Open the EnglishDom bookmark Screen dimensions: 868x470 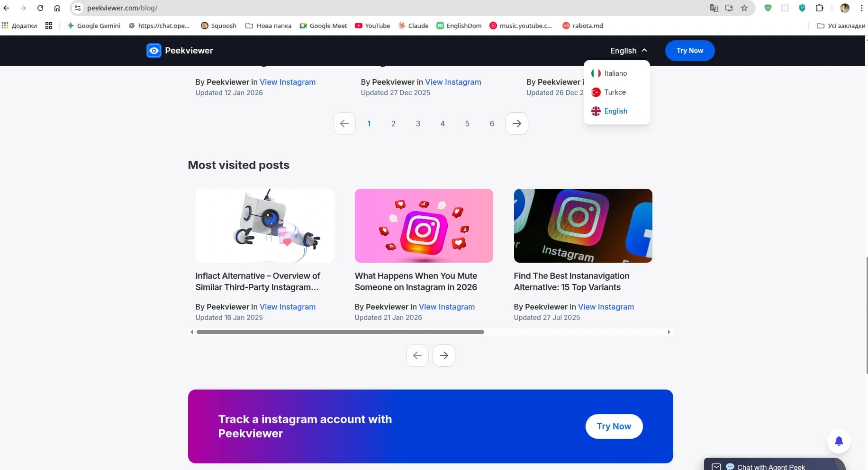tap(459, 26)
